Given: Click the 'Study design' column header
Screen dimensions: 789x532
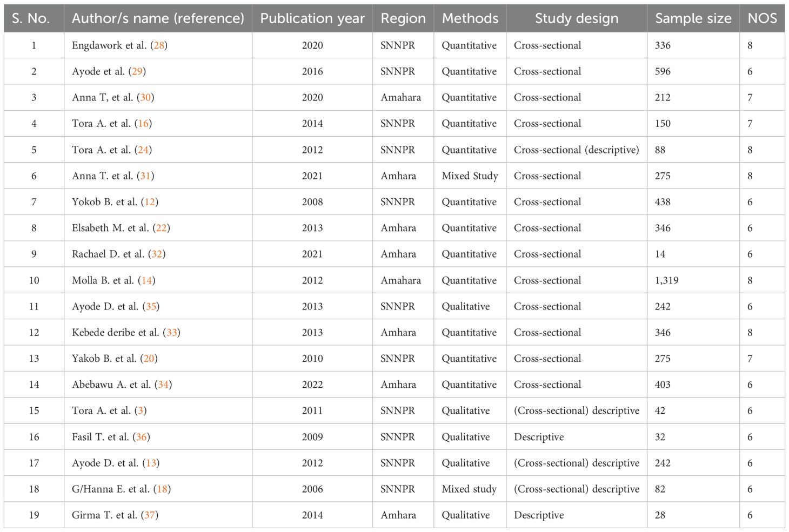Looking at the screenshot, I should 577,18.
